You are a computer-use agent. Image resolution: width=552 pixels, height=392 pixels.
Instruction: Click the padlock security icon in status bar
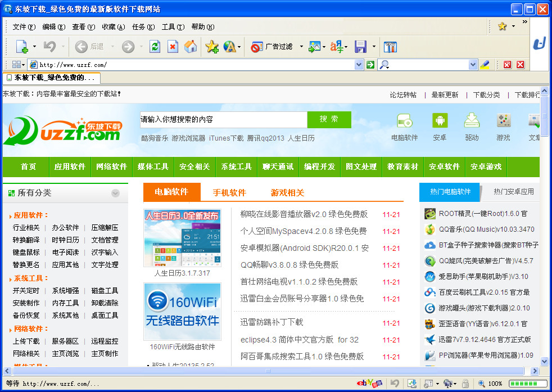pos(465,384)
